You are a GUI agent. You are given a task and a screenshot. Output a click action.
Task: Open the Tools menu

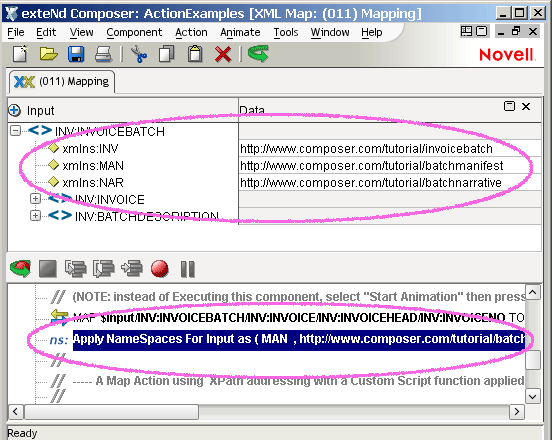point(286,32)
